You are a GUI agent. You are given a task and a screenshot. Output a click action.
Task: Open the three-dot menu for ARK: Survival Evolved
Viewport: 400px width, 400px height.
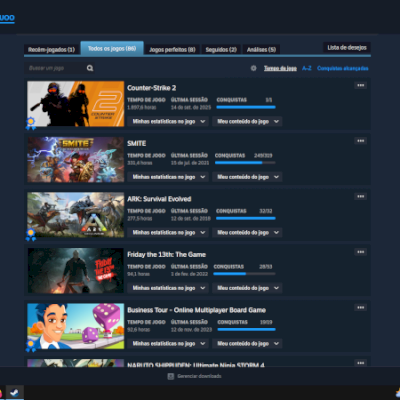pos(361,196)
